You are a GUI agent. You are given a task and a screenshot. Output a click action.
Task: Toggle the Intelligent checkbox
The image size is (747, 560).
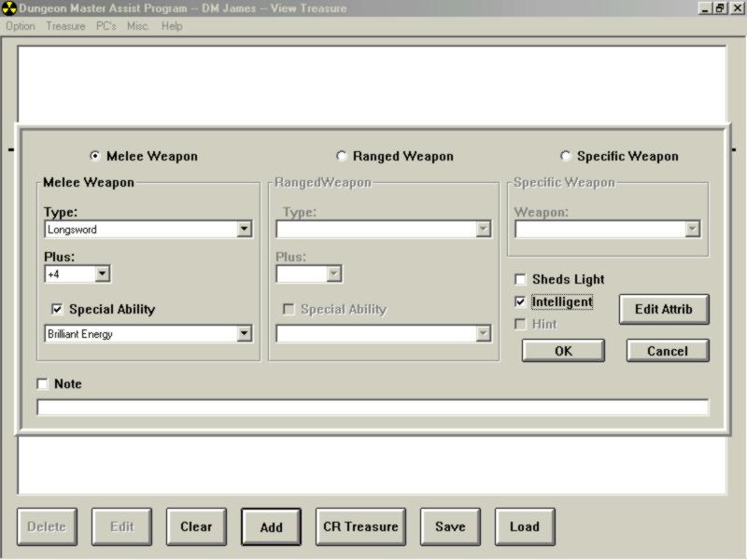(520, 302)
